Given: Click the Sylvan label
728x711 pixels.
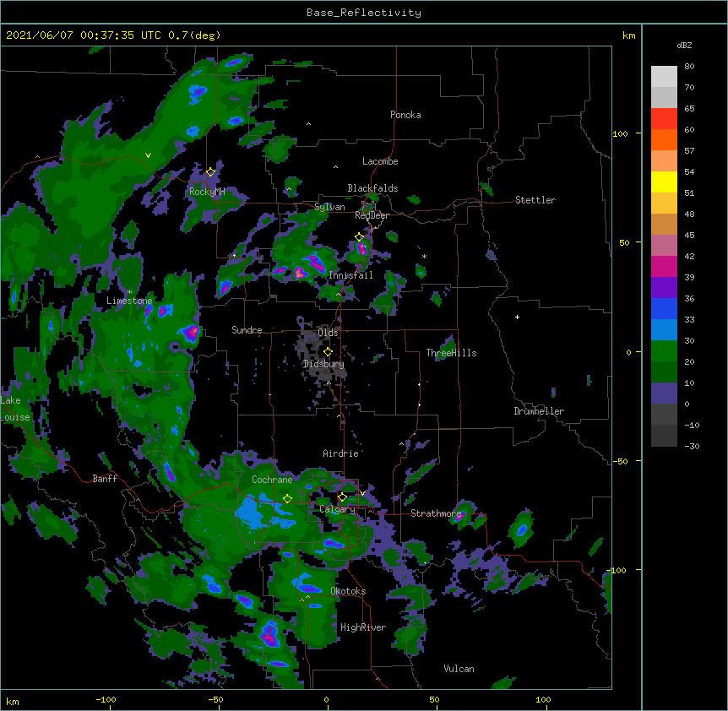Looking at the screenshot, I should 329,207.
